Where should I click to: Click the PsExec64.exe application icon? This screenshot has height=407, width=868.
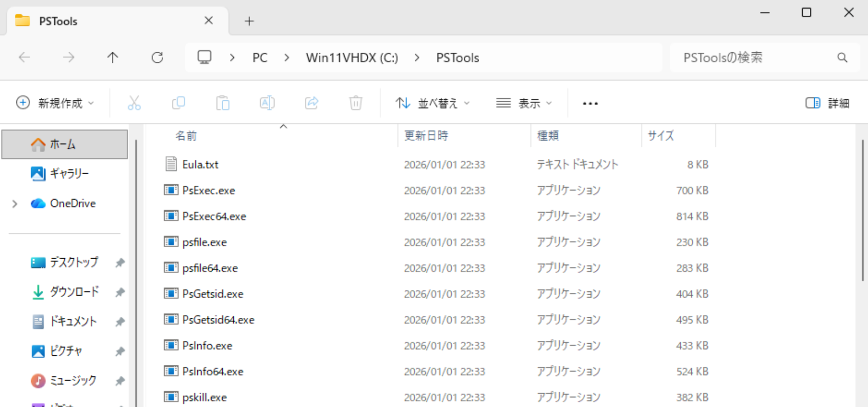(170, 216)
